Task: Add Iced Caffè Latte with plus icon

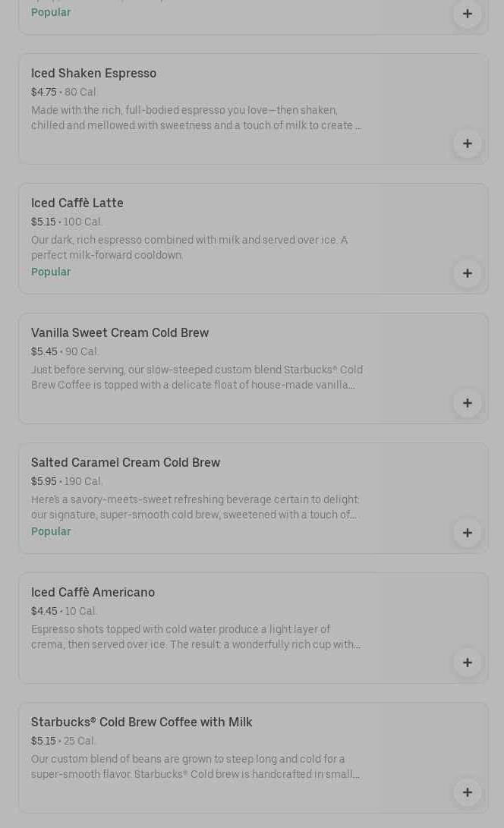Action: click(x=467, y=273)
